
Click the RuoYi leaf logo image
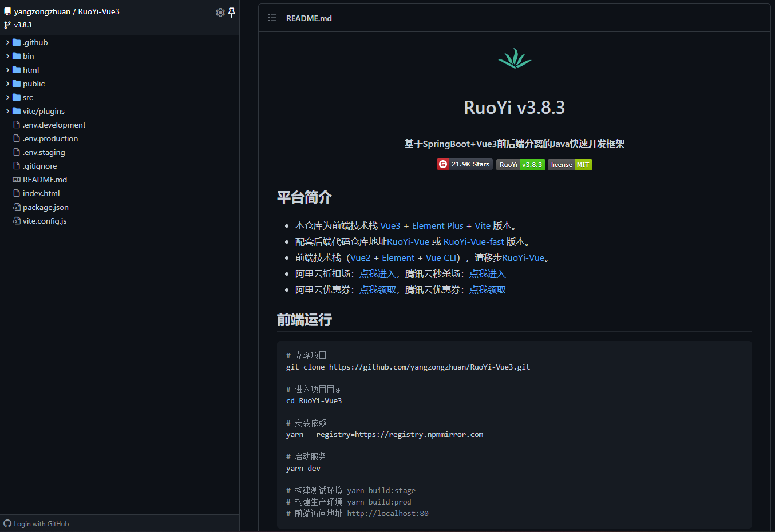coord(515,58)
